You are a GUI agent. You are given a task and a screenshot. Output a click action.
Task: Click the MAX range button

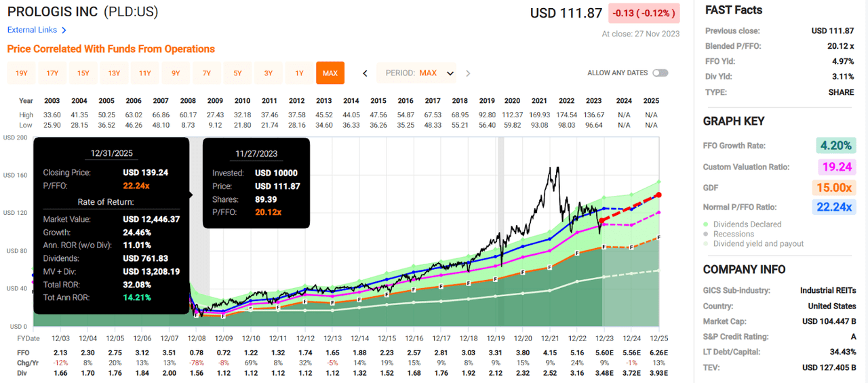[330, 73]
